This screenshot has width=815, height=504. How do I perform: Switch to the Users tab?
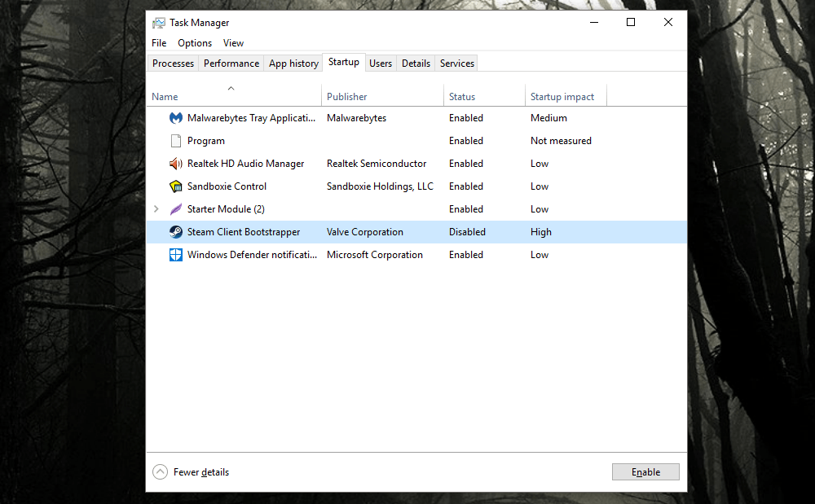(381, 63)
